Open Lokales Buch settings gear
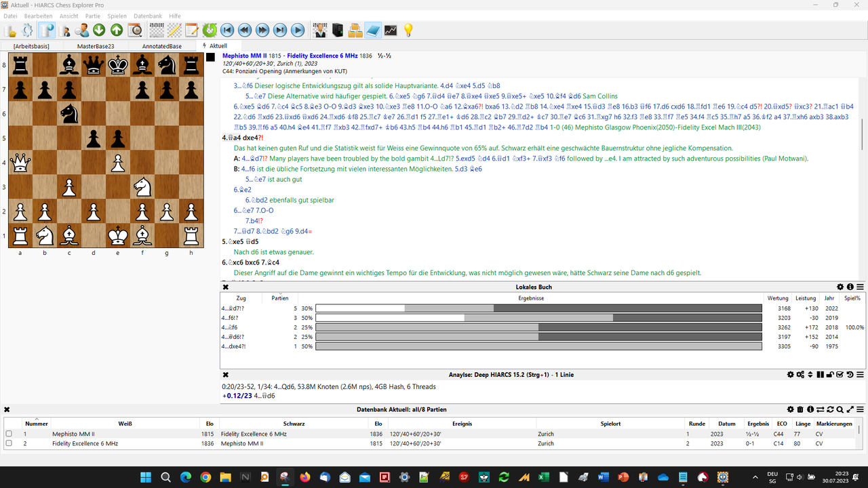Image resolution: width=868 pixels, height=488 pixels. click(840, 287)
